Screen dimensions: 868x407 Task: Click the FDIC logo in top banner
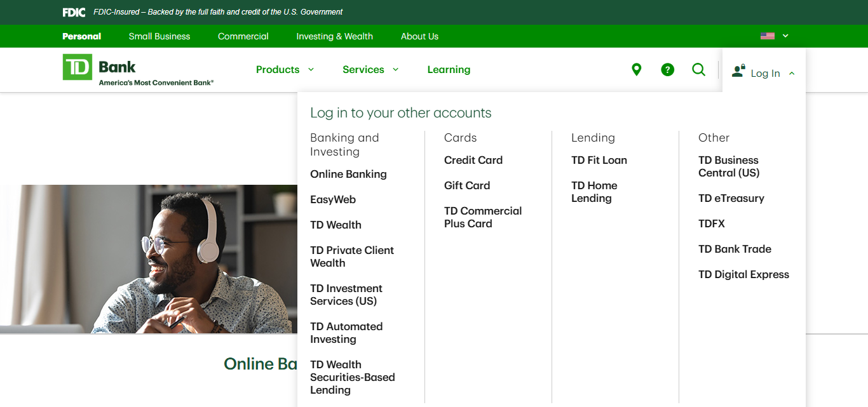[74, 12]
